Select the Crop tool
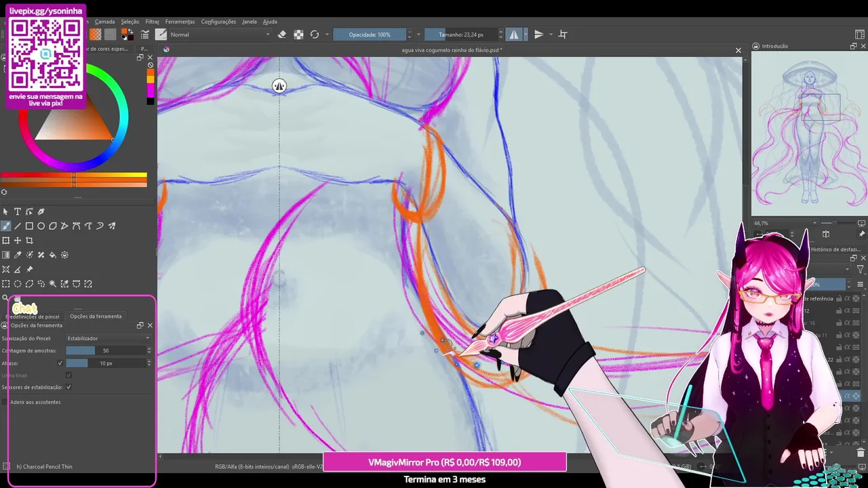The image size is (868, 488). coord(29,241)
